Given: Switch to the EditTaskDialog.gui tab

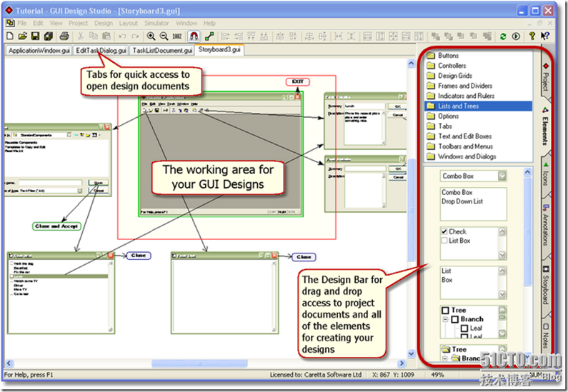Looking at the screenshot, I should (x=101, y=50).
